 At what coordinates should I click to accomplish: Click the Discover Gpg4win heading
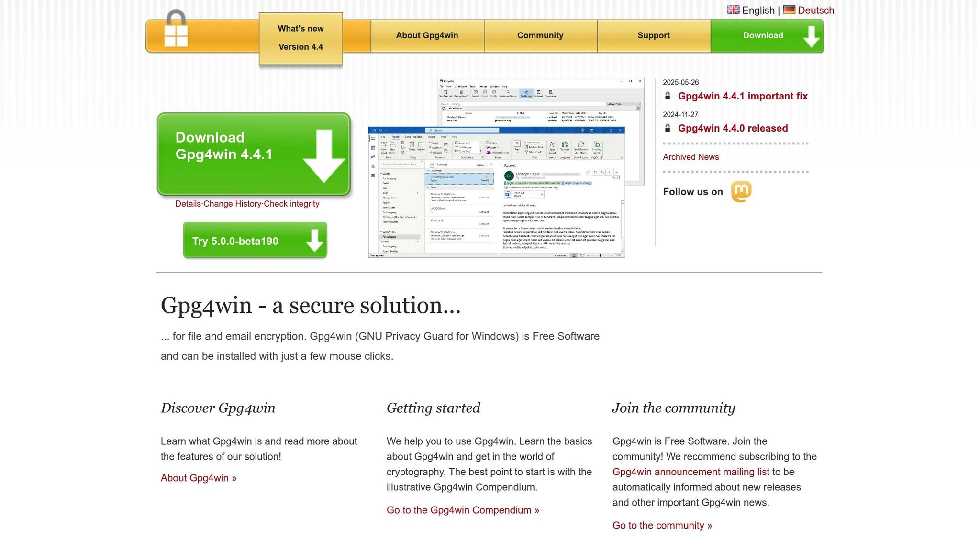coord(218,408)
